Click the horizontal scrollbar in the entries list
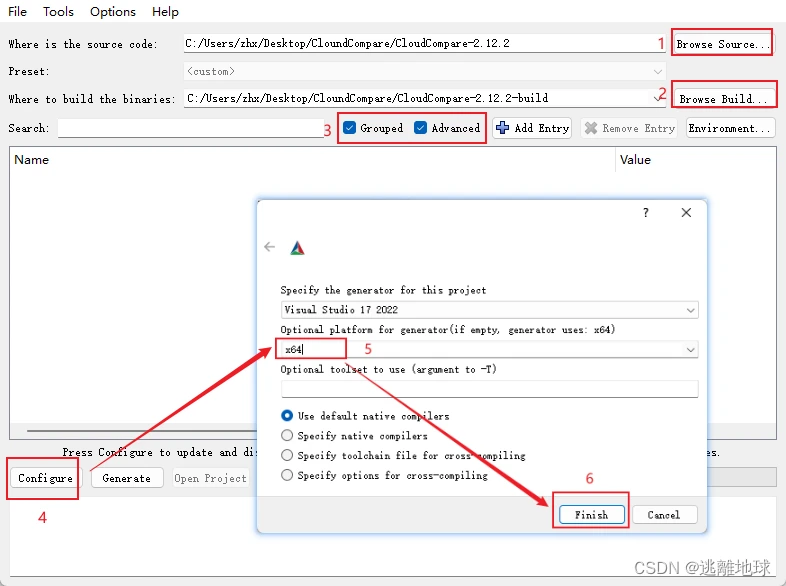The width and height of the screenshot is (786, 586). 143,430
